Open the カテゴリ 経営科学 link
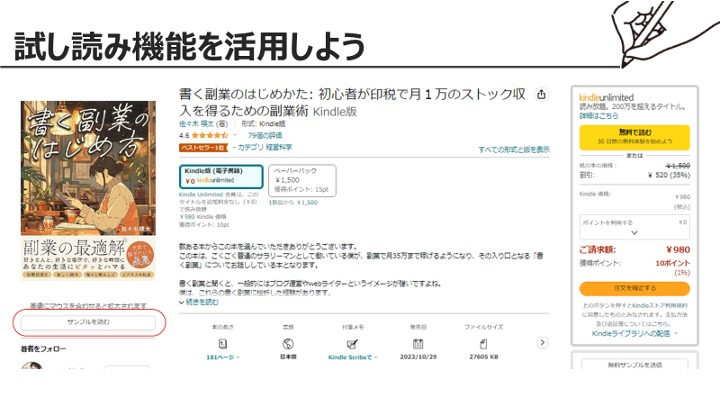This screenshot has height=405, width=720. (x=264, y=147)
